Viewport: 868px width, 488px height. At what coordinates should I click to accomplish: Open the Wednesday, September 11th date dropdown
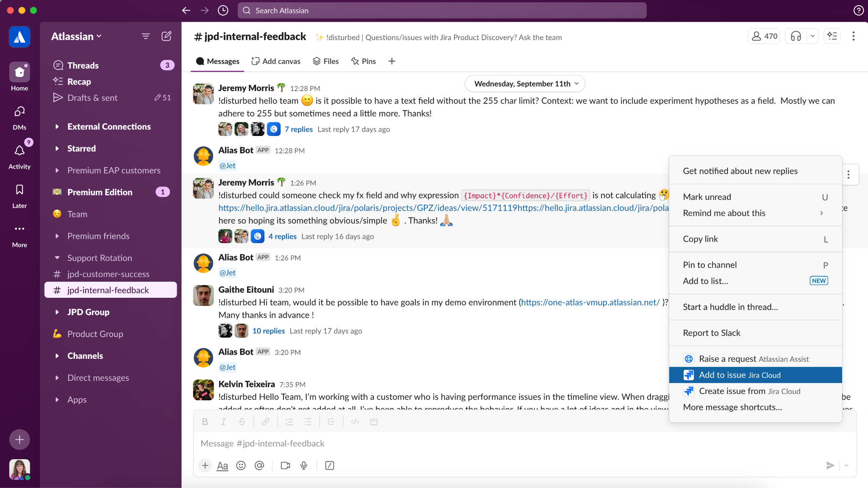pyautogui.click(x=525, y=83)
